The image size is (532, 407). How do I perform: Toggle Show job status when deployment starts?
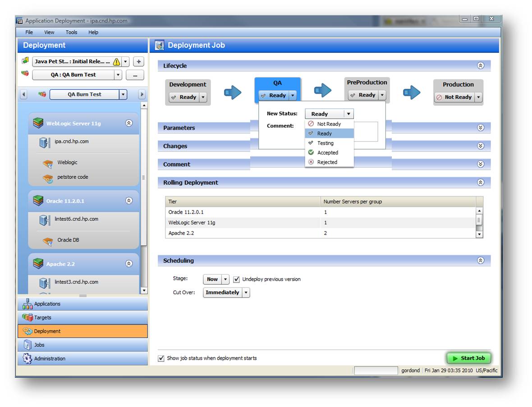click(x=161, y=358)
